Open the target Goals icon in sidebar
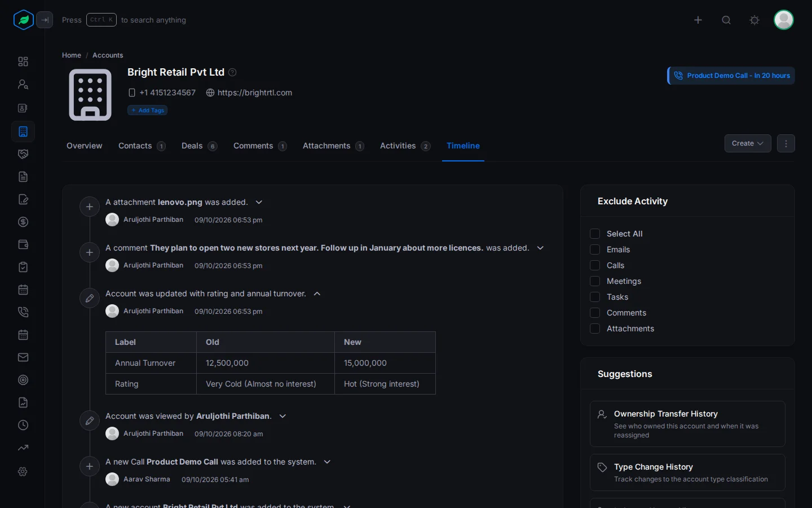 click(x=23, y=380)
